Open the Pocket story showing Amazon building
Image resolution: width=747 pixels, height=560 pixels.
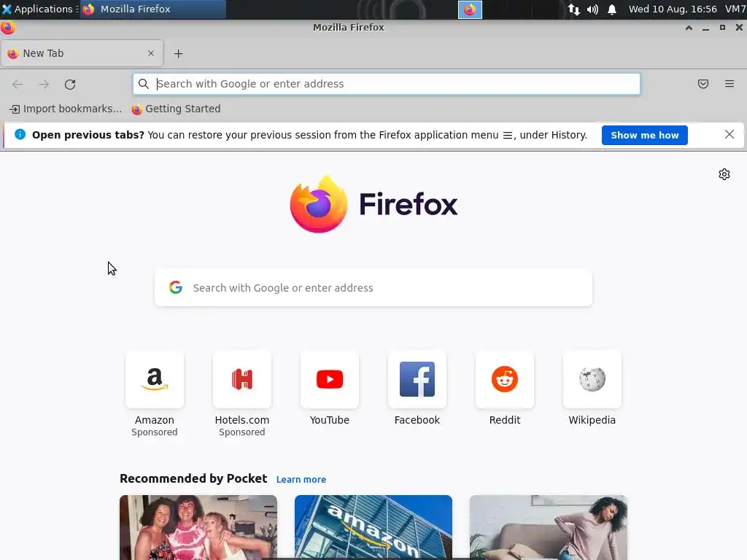(x=373, y=527)
